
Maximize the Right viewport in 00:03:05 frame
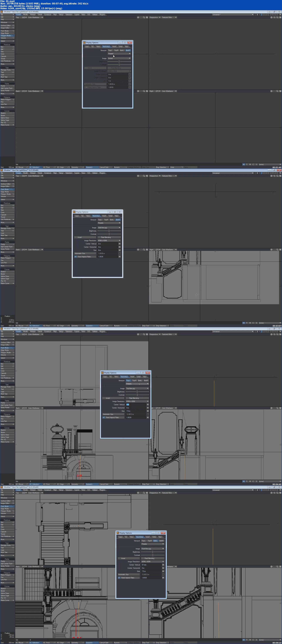(x=280, y=250)
